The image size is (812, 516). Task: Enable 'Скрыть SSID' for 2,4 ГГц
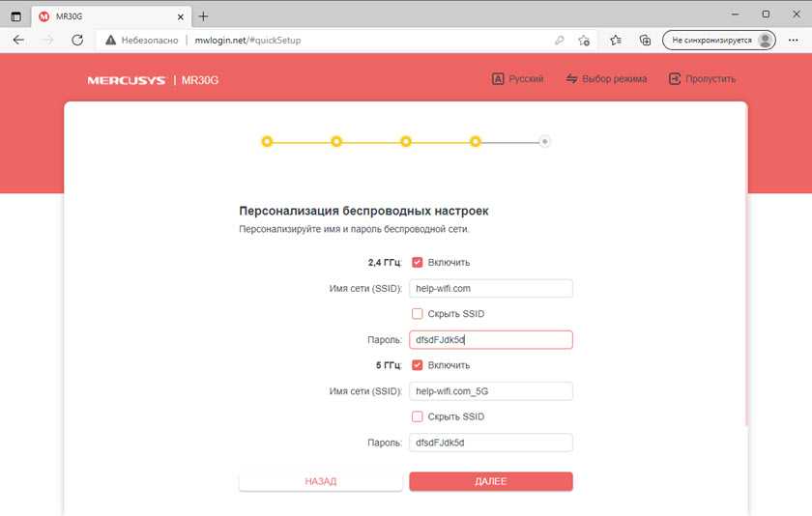click(x=418, y=314)
